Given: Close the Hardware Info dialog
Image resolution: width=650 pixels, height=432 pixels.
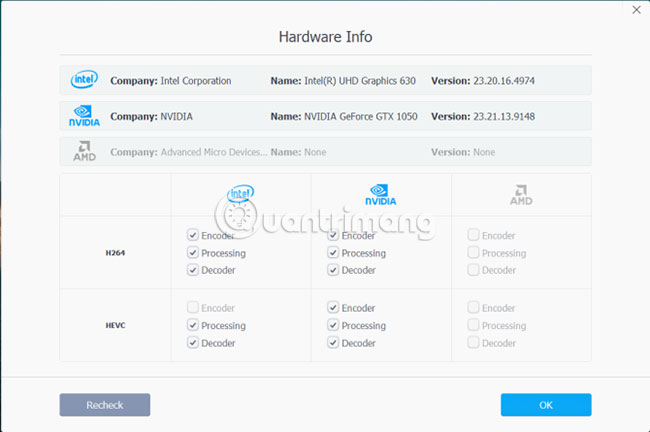Looking at the screenshot, I should [x=636, y=10].
